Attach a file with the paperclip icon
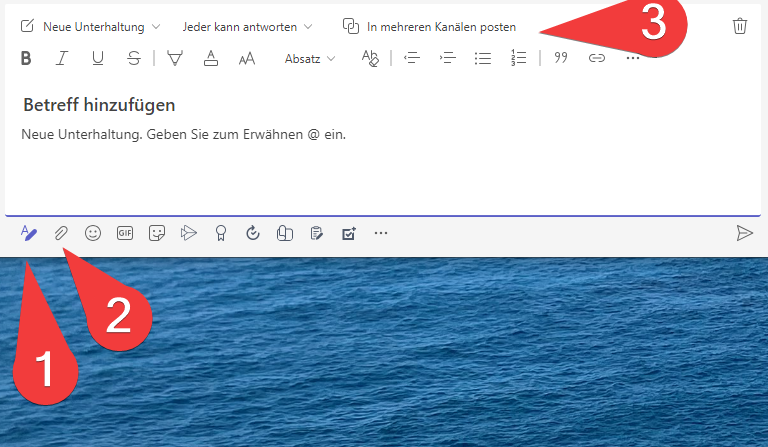 coord(61,233)
